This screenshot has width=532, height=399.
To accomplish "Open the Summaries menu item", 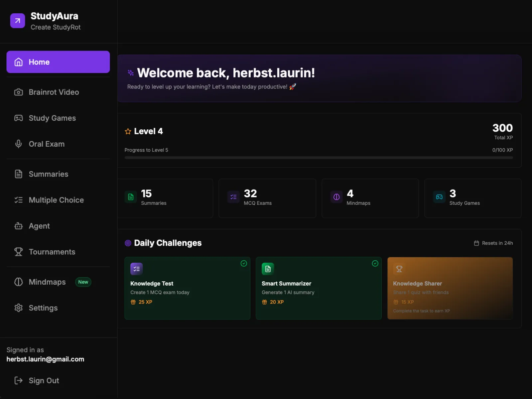I will (x=48, y=174).
